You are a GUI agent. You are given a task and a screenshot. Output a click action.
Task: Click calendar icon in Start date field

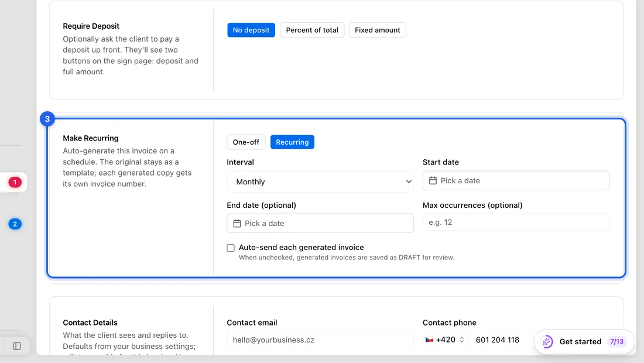coord(433,181)
